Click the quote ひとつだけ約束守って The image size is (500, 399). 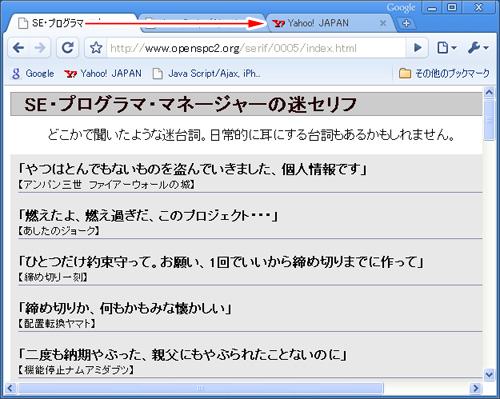(89, 262)
